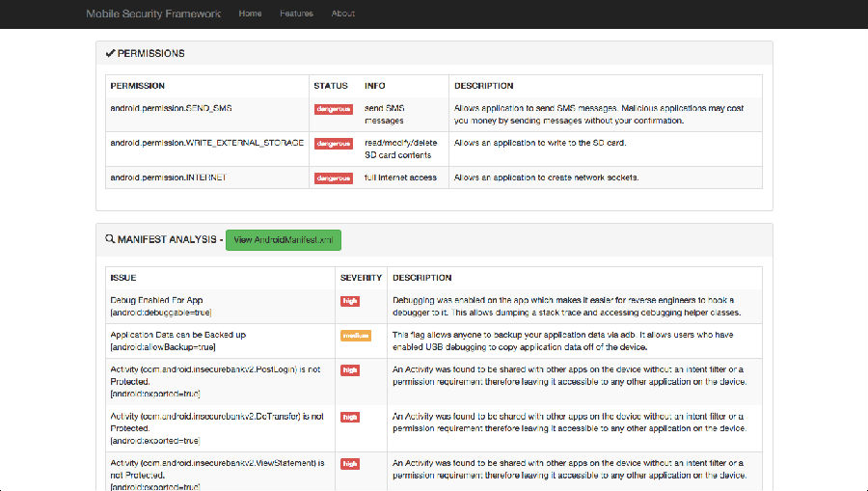Open the Mobile Security Framework brand link
This screenshot has height=491, width=868.
pyautogui.click(x=153, y=14)
